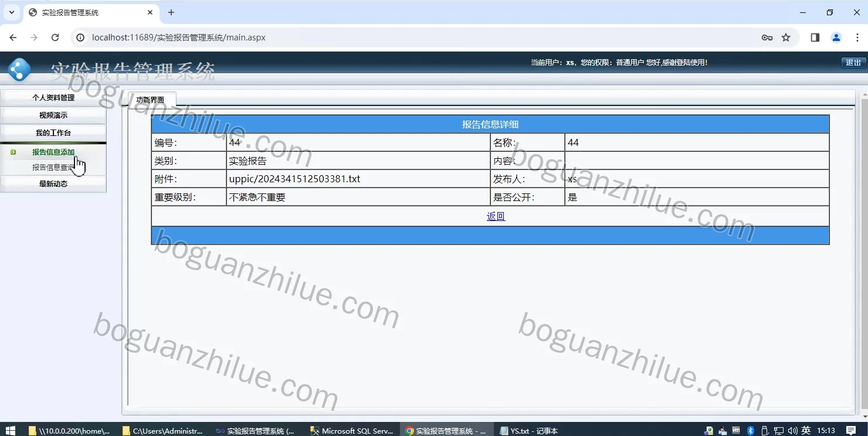Open Chrome side panel
Viewport: 868px width, 436px height.
[815, 38]
